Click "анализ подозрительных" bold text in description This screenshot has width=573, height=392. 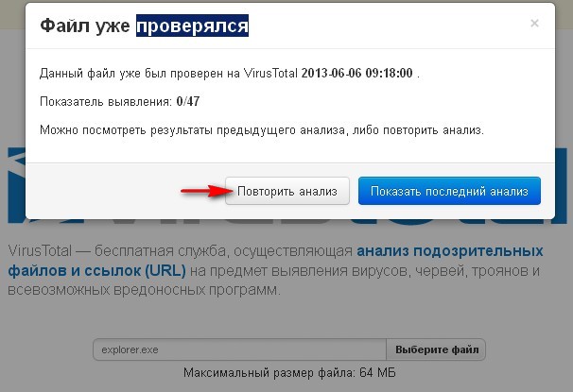(450, 251)
